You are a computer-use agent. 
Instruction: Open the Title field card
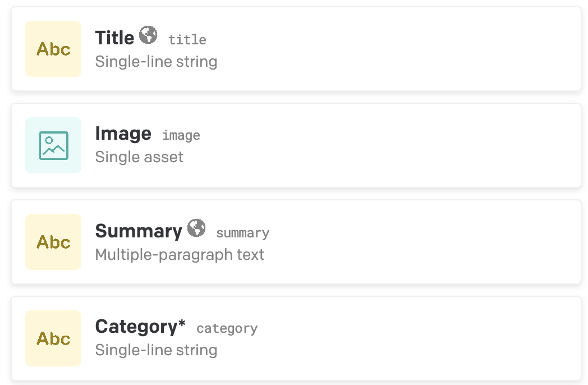click(393, 49)
